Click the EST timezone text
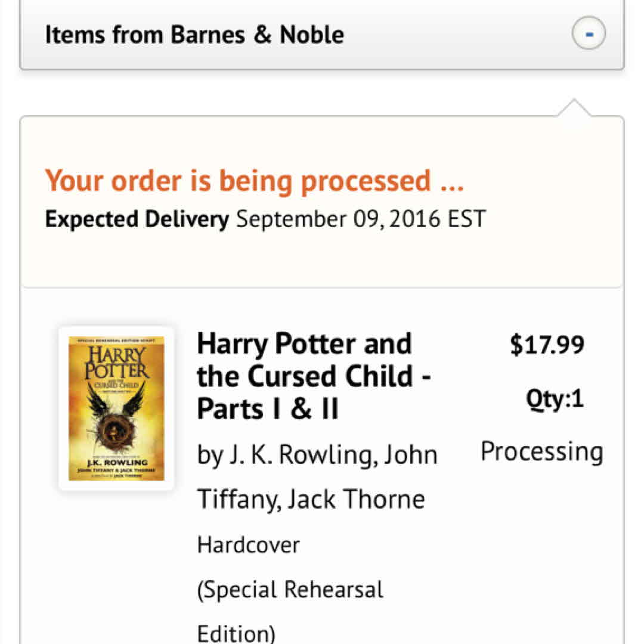The image size is (644, 644). [x=466, y=219]
